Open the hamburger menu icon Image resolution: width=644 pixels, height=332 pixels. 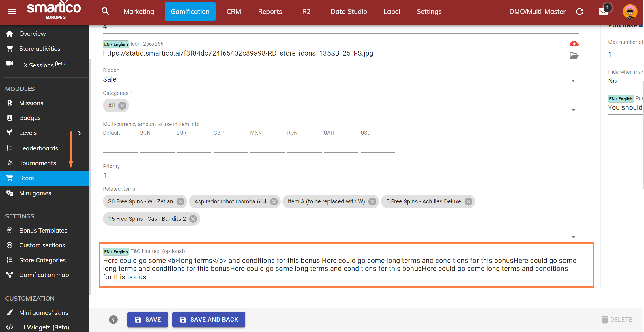pyautogui.click(x=12, y=12)
